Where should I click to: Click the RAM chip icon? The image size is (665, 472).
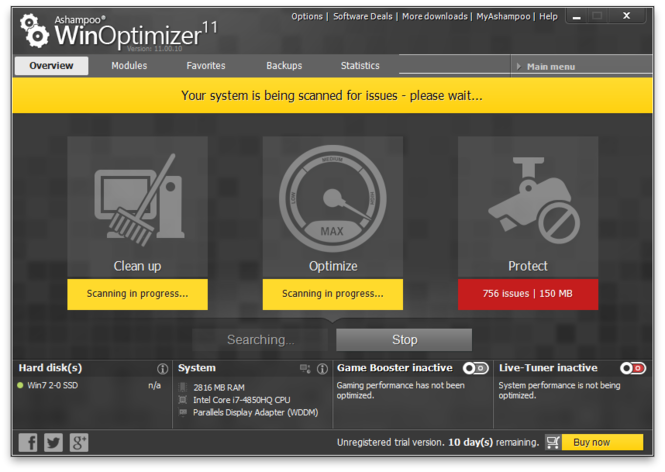pyautogui.click(x=183, y=387)
